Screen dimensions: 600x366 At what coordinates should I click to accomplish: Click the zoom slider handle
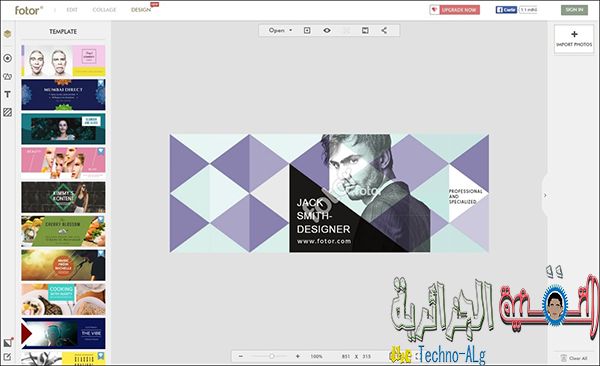coord(271,356)
